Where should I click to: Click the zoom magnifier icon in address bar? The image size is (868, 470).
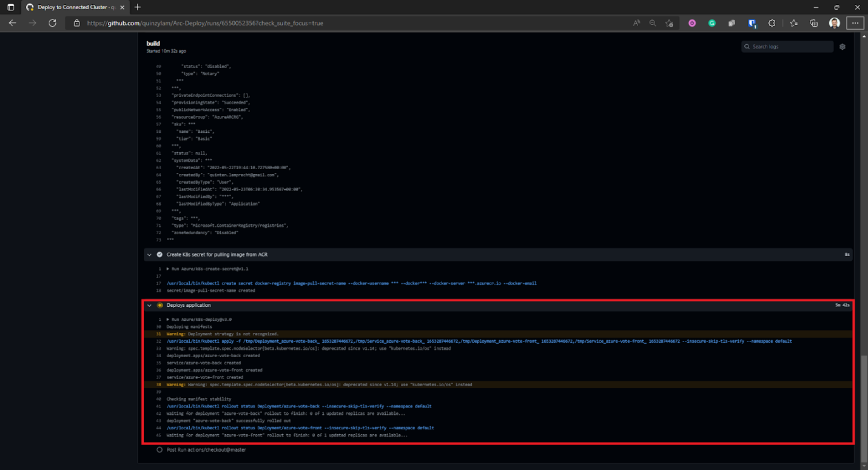click(653, 23)
